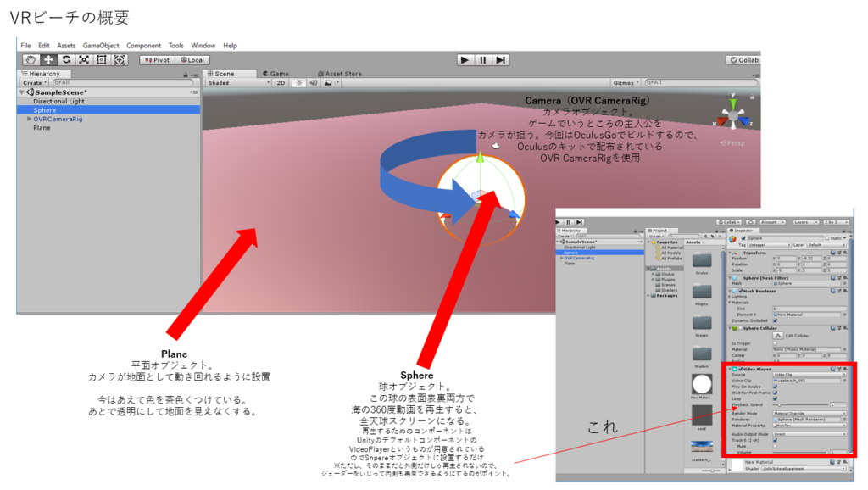Viewport: 868px width, 490px height.
Task: Open the Layers dropdown in inset toolbar
Action: tap(806, 222)
